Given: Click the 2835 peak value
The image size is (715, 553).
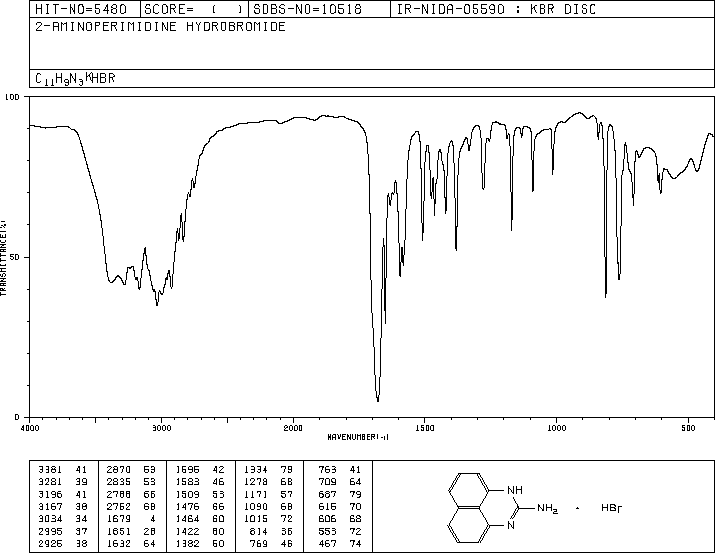Looking at the screenshot, I should point(119,481).
